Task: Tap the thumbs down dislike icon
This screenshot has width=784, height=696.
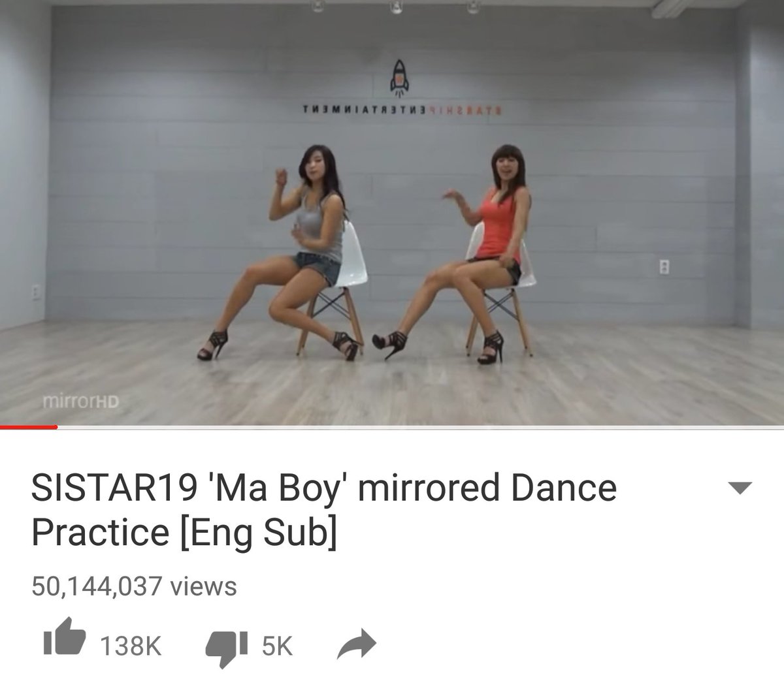Action: pyautogui.click(x=227, y=648)
